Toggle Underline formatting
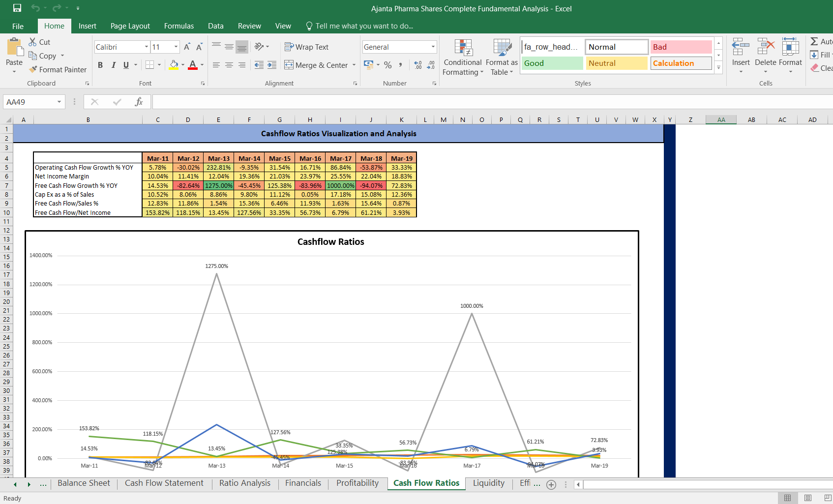Viewport: 833px width, 504px height. click(x=126, y=65)
